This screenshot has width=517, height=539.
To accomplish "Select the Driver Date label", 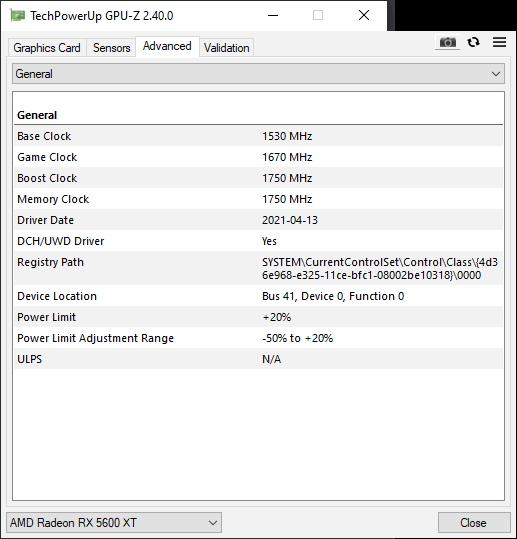I will click(x=45, y=220).
